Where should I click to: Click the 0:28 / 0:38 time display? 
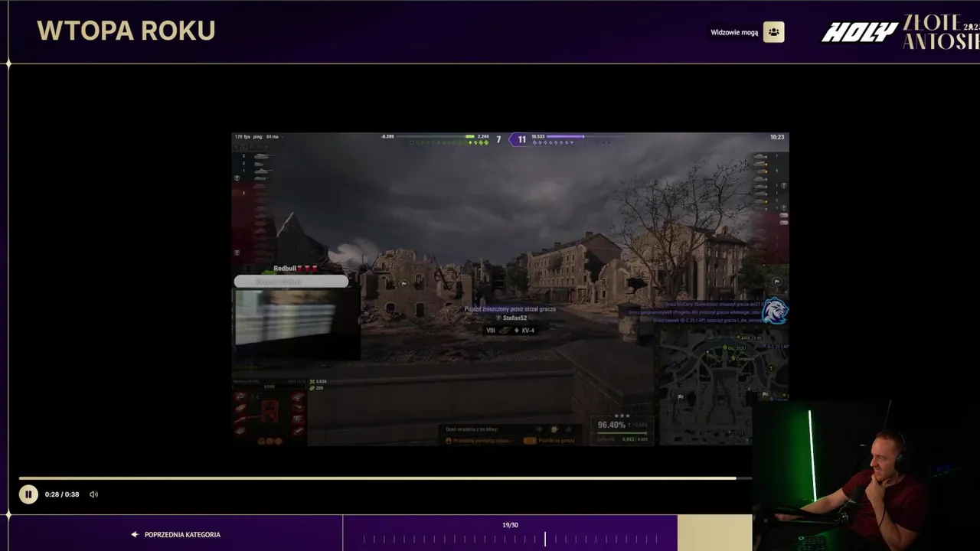62,494
